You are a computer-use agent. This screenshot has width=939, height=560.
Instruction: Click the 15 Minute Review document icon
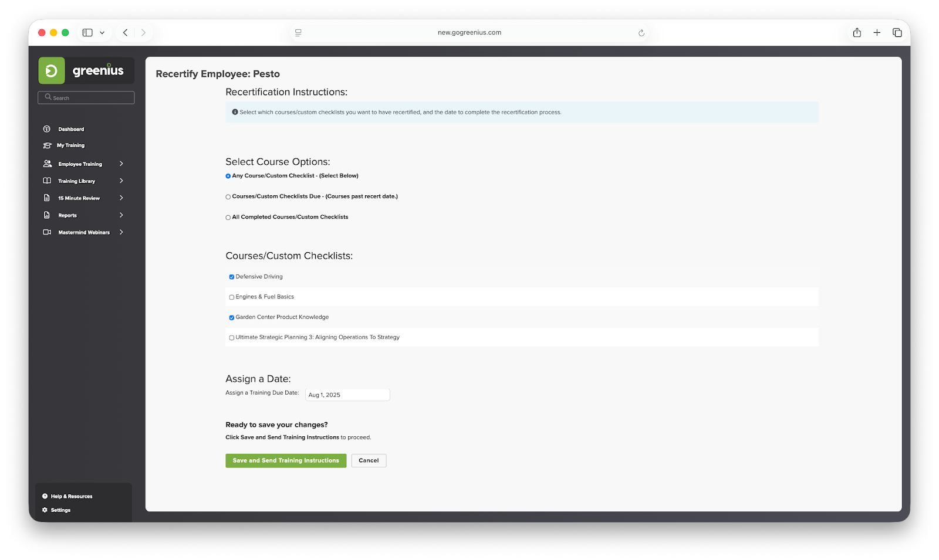coord(47,198)
